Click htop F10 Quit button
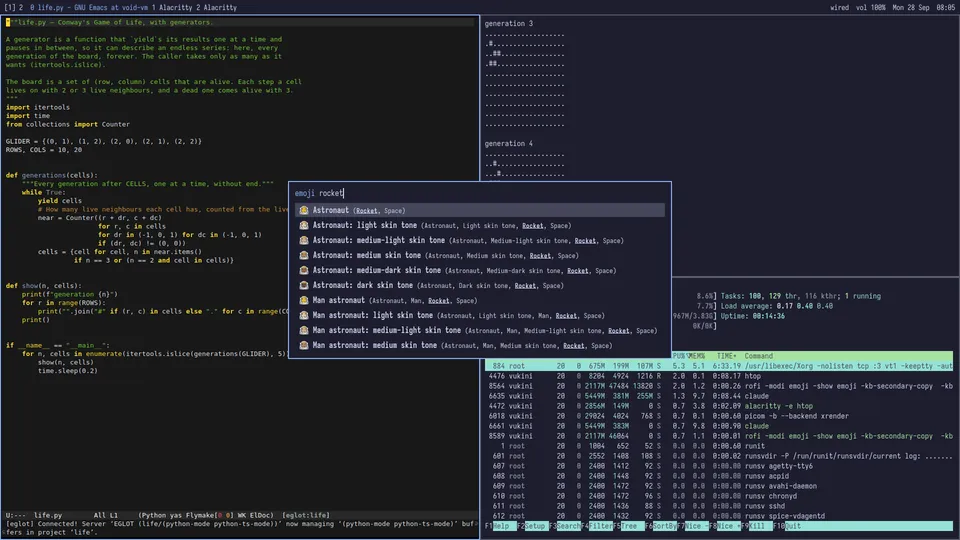The height and width of the screenshot is (540, 960). [789, 526]
